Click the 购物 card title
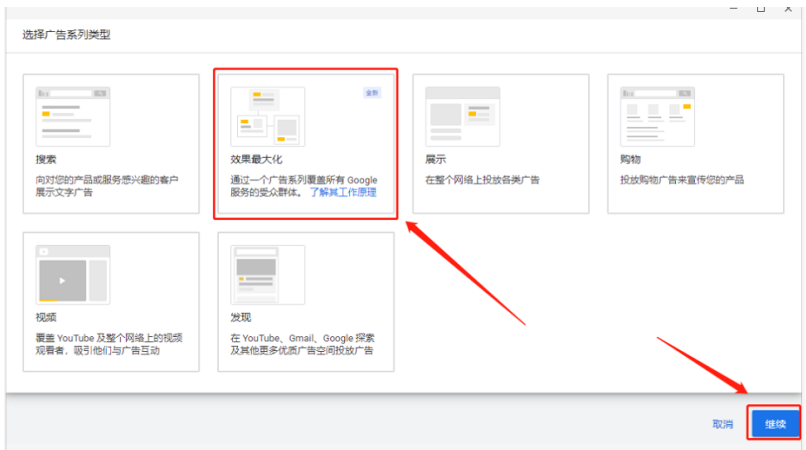 pos(630,159)
